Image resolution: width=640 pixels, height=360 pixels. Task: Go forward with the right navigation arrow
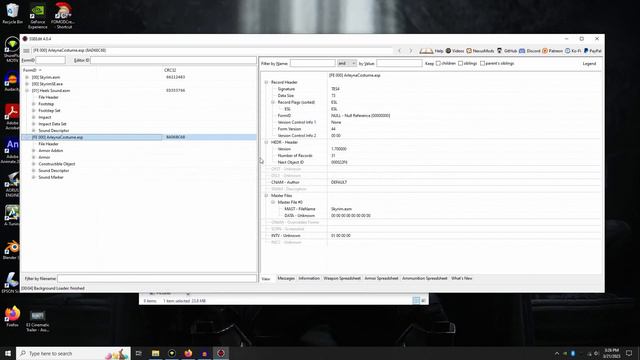(411, 51)
